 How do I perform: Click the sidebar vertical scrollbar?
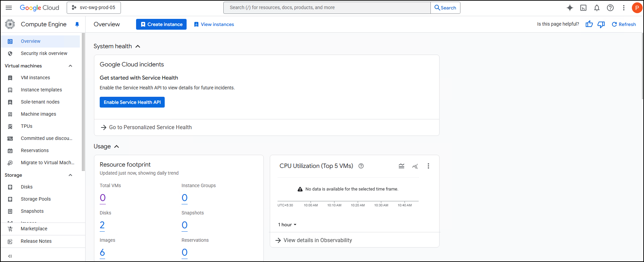83,102
